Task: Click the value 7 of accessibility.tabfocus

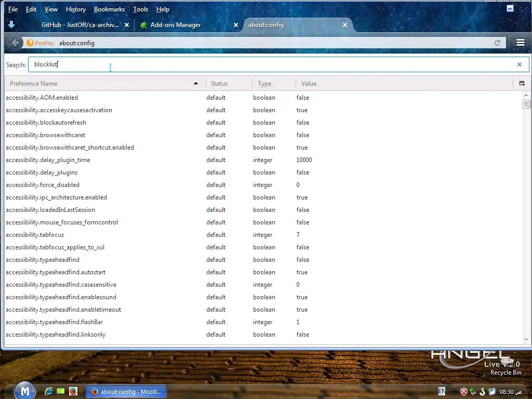Action: click(298, 235)
